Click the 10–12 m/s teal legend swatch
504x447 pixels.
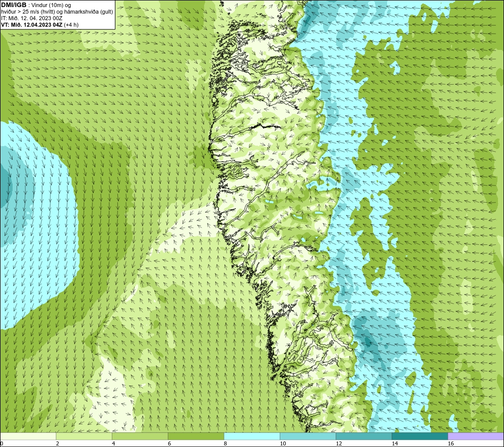tap(307, 436)
